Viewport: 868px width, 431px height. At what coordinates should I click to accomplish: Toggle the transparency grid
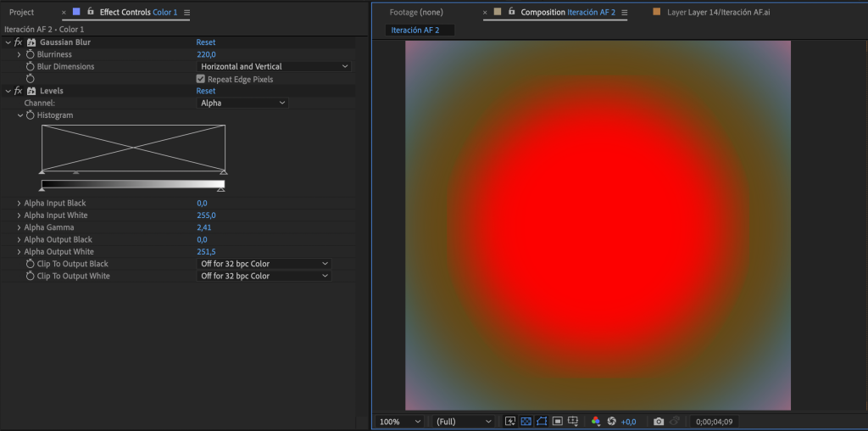pos(526,422)
